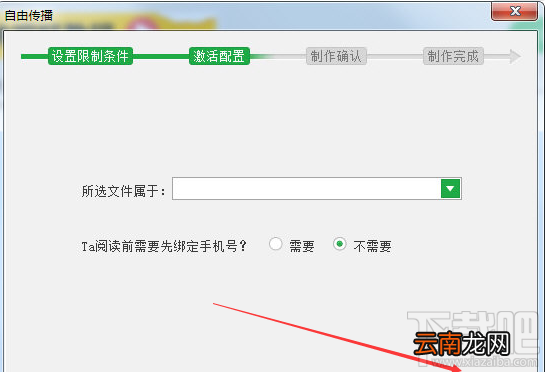Screen dimensions: 547x372
Task: Select the 需要 radio button
Action: [276, 244]
